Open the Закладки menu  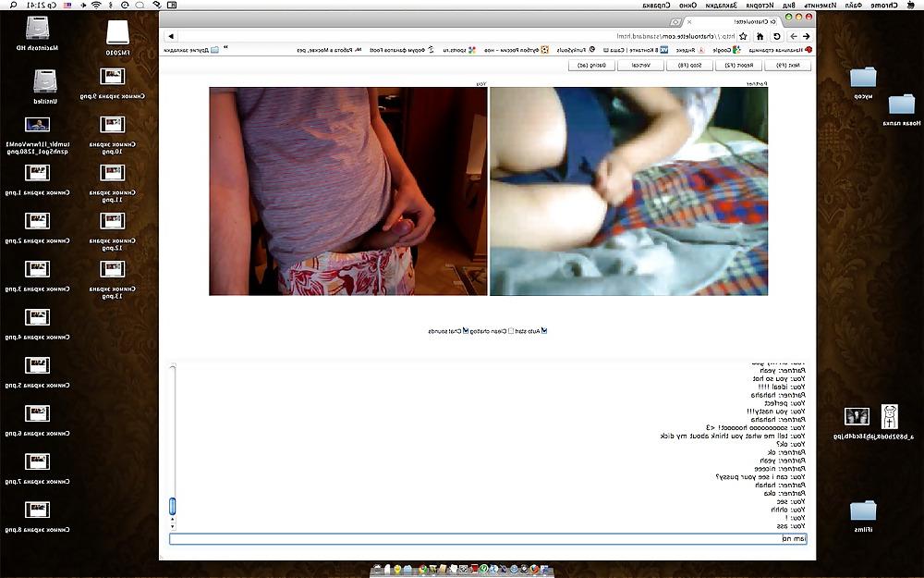coord(721,6)
